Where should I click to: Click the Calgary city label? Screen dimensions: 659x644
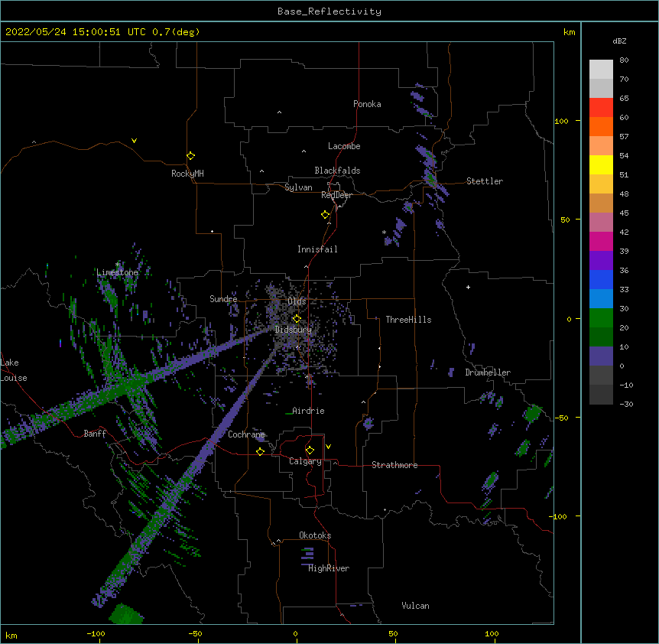pos(306,461)
